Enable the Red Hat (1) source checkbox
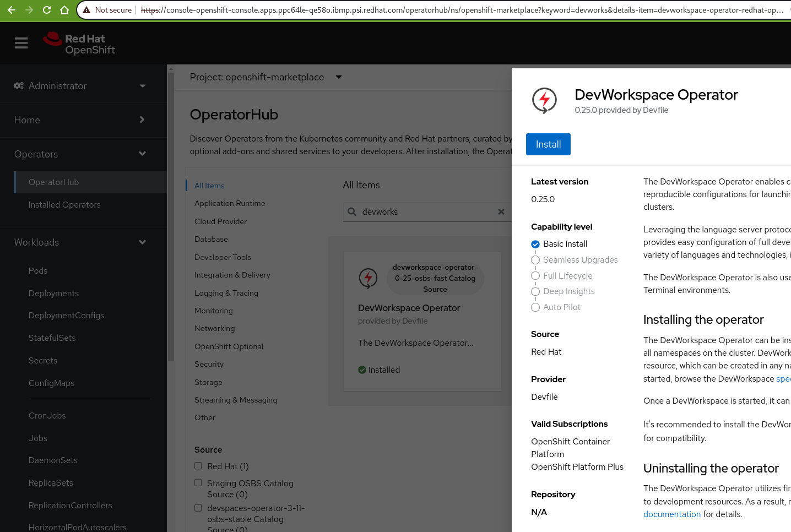Screen dimensions: 791x532 point(198,466)
